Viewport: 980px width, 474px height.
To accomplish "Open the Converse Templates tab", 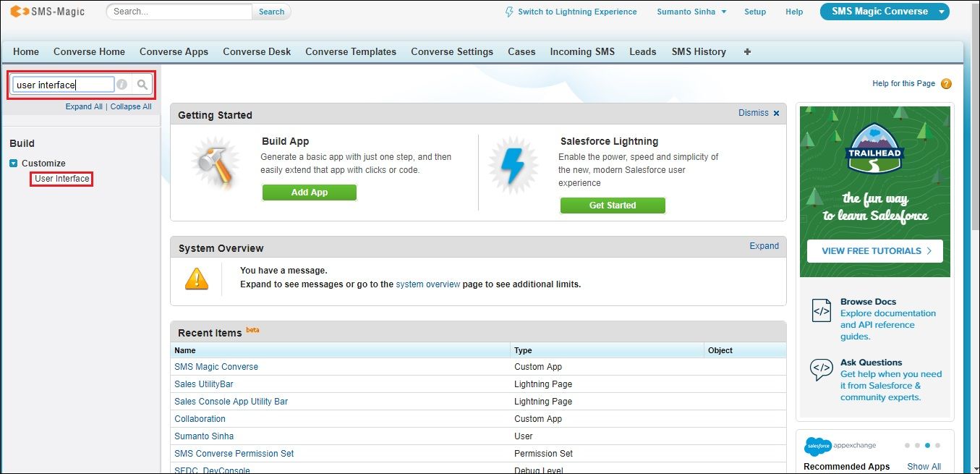I will point(351,51).
